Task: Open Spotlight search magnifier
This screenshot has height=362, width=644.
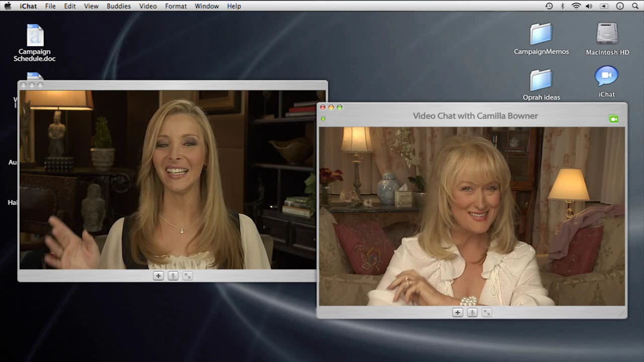Action: click(x=635, y=6)
